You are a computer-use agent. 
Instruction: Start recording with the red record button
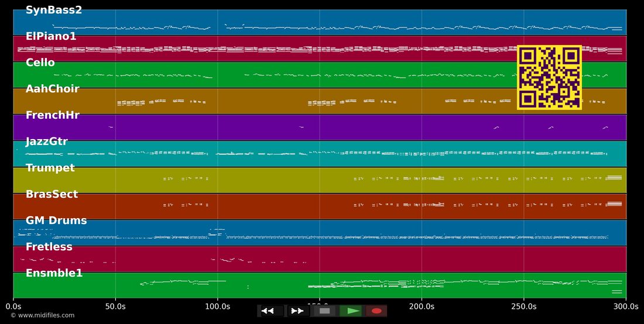(x=376, y=311)
